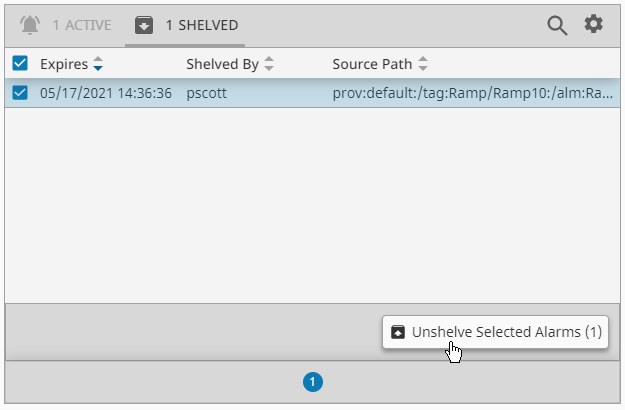Sort by the Expires sort arrows

pos(98,64)
